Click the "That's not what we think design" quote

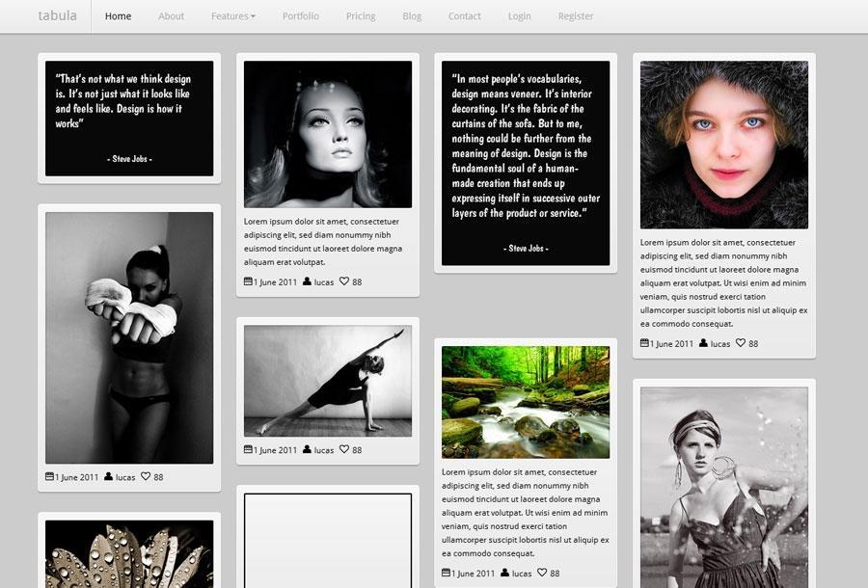[x=129, y=119]
